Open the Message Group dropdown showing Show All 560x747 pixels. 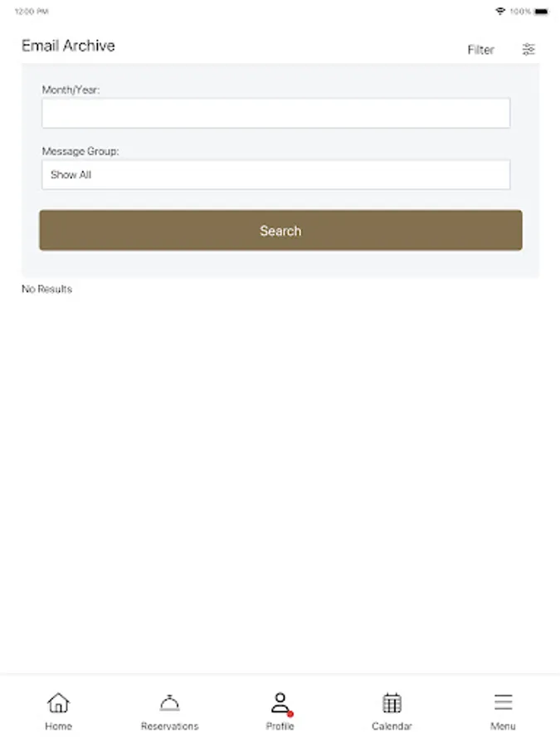coord(276,174)
